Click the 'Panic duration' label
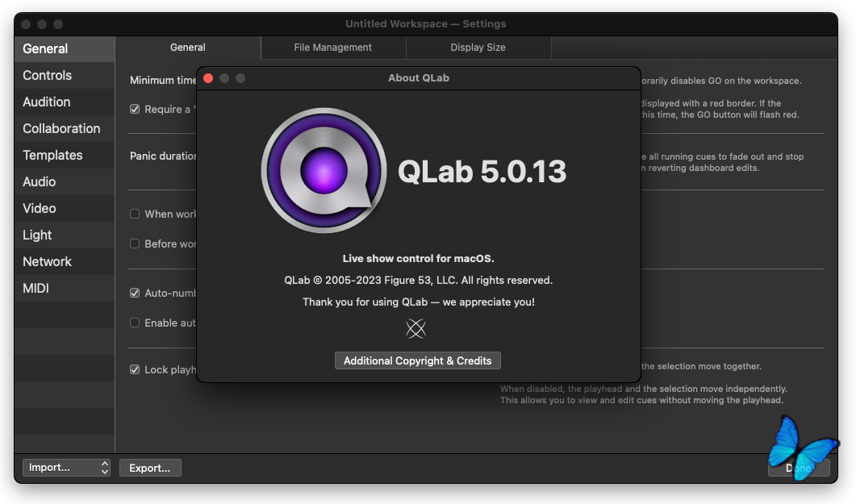Image resolution: width=856 pixels, height=504 pixels. point(163,156)
